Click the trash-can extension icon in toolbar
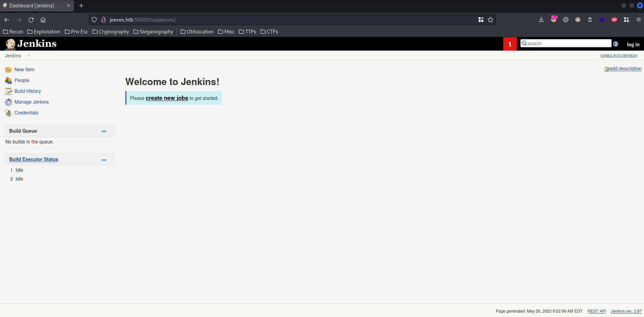 590,20
